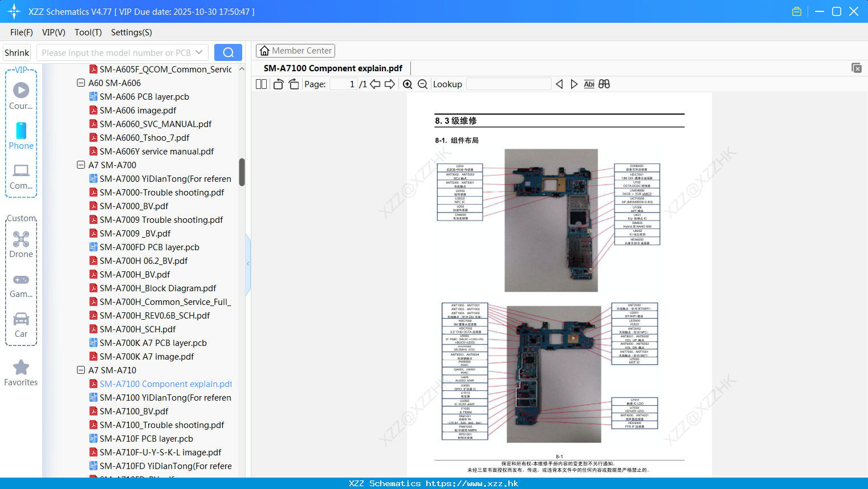Select the Phone category icon
Screen dimensions: 868x489
pos(21,136)
